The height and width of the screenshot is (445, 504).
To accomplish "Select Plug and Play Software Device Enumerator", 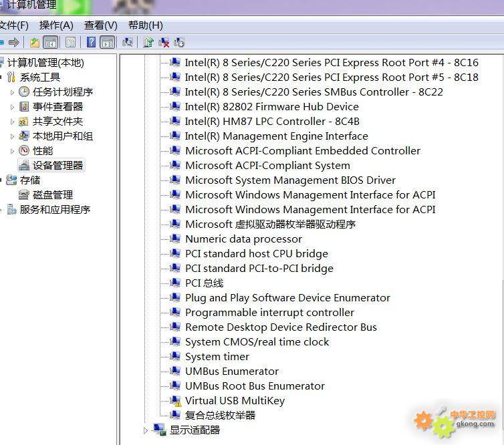I will [287, 298].
